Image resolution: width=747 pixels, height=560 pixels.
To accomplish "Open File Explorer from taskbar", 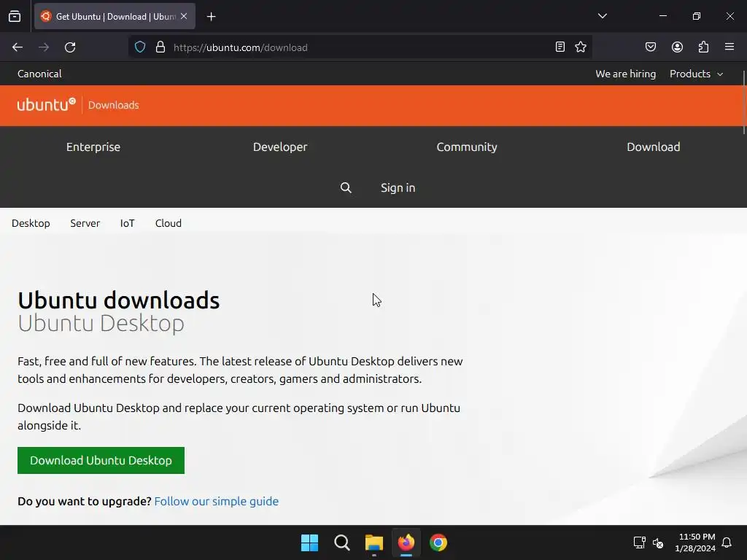I will [x=374, y=542].
